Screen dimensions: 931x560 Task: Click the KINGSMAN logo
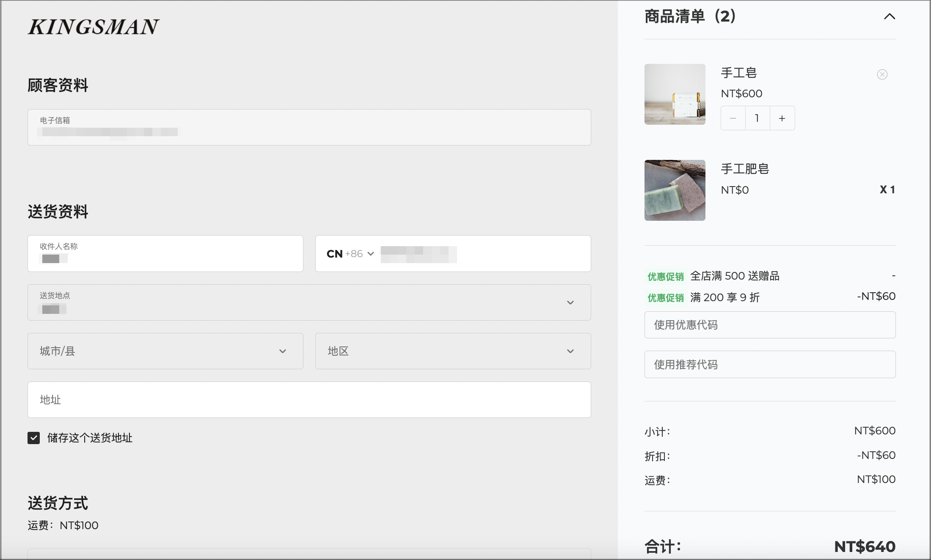[x=94, y=27]
